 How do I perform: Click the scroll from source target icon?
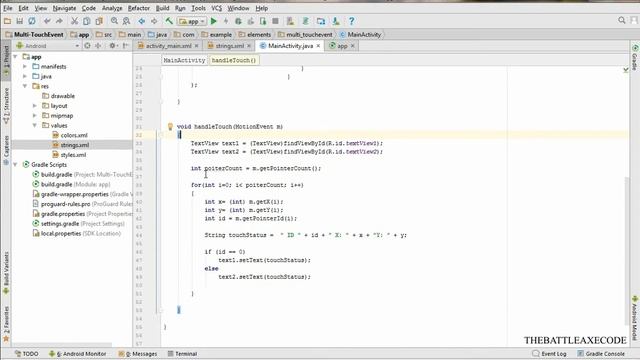click(x=87, y=46)
